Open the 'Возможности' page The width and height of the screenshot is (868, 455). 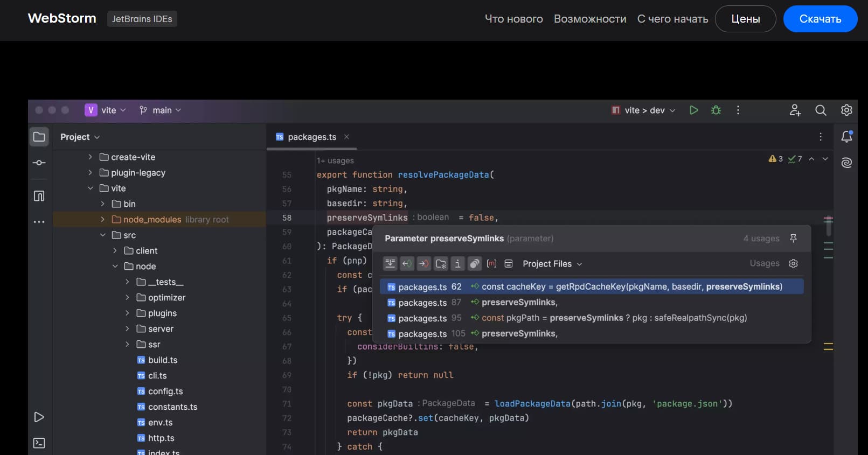[590, 19]
